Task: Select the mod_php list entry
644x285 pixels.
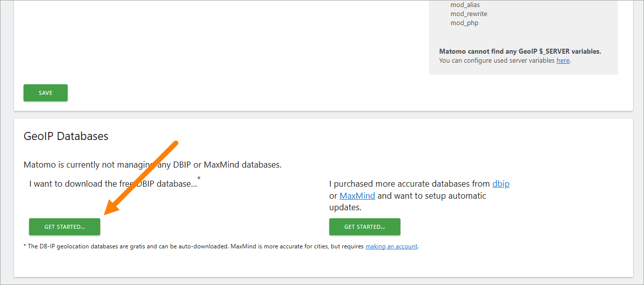Action: pos(465,23)
